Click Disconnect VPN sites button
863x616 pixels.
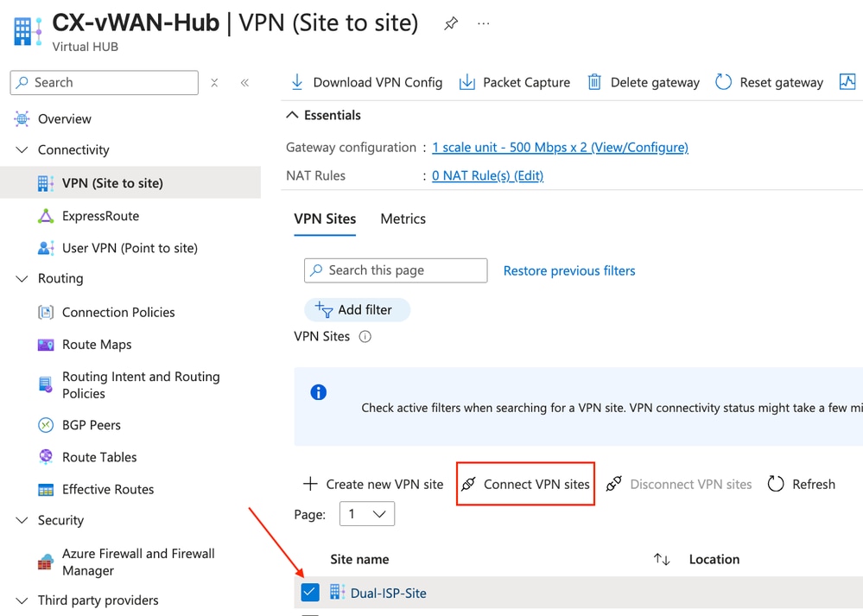[679, 485]
